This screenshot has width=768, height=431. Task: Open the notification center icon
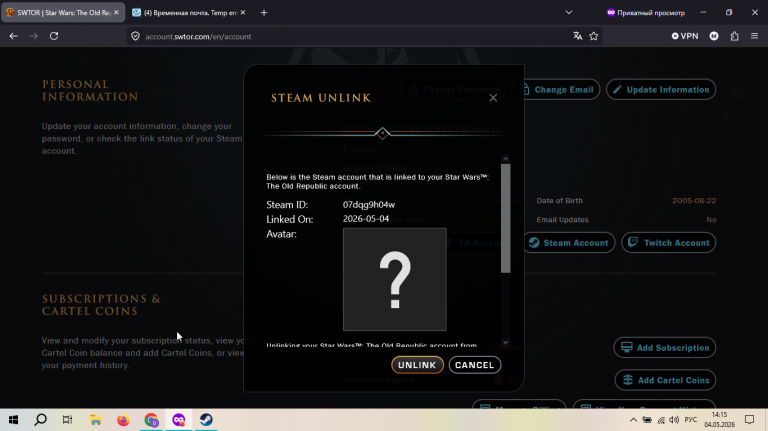tap(749, 420)
